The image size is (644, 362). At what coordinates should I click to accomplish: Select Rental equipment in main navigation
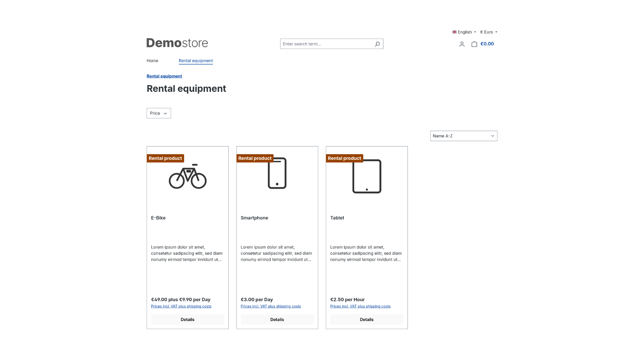point(196,61)
